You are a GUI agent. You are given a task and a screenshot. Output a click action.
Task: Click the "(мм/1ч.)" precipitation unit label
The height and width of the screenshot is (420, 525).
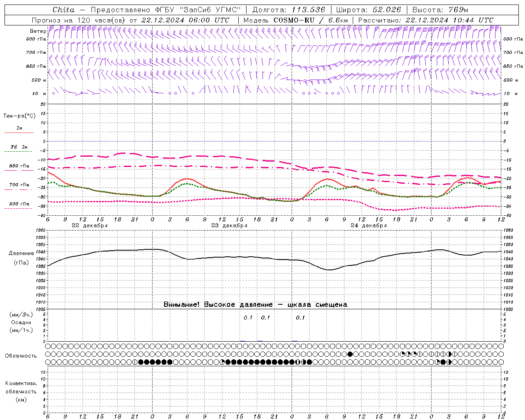coord(21,330)
